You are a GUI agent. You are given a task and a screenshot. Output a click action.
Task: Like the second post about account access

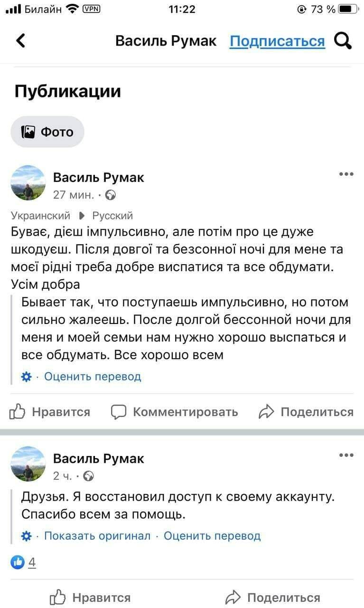pyautogui.click(x=90, y=597)
